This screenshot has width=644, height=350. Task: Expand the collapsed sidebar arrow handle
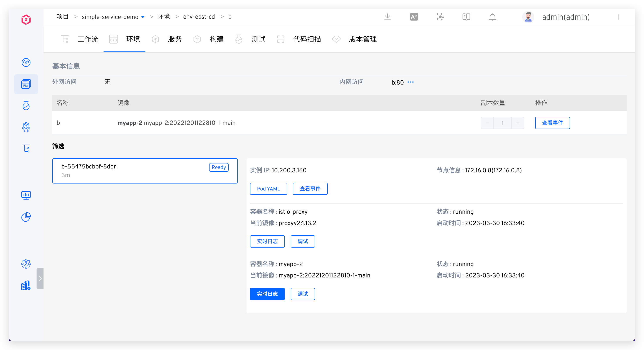pos(40,278)
